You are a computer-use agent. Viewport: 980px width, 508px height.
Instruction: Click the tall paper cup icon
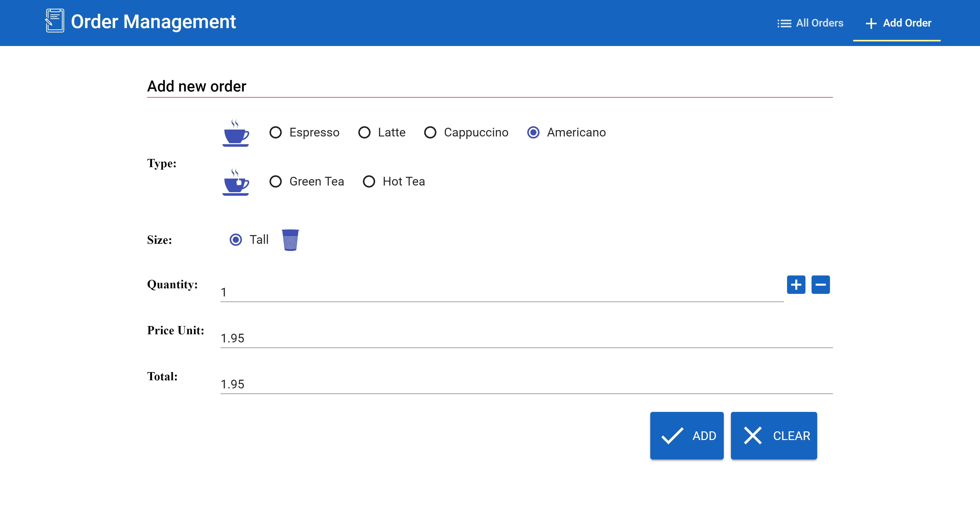[x=290, y=240]
